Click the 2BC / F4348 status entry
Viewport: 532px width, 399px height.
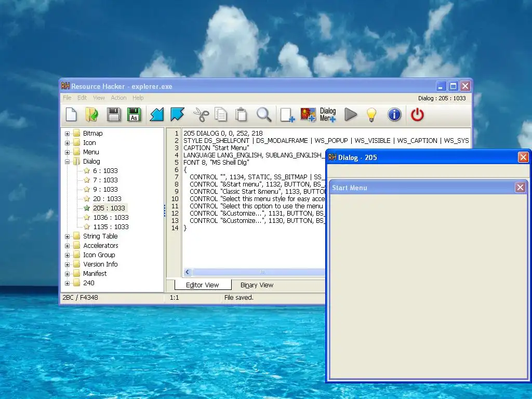coord(80,298)
